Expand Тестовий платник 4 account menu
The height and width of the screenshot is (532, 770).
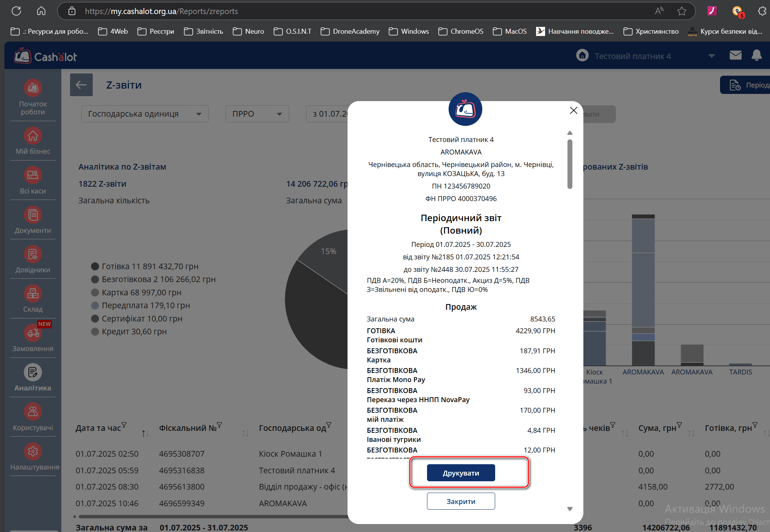(711, 56)
